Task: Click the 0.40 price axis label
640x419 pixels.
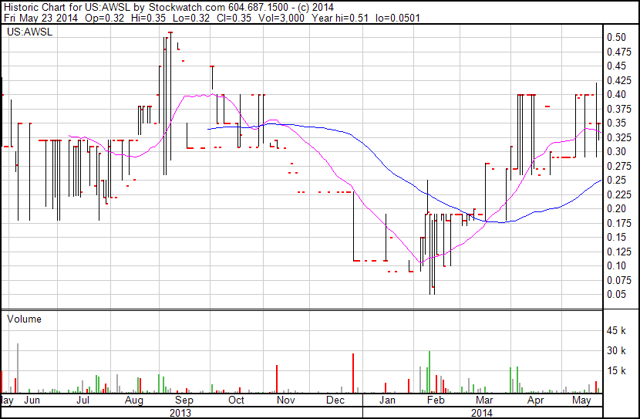Action: click(x=616, y=94)
